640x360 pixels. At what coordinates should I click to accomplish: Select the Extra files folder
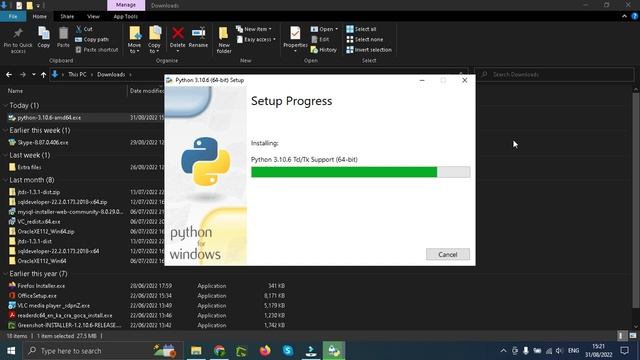pos(29,167)
